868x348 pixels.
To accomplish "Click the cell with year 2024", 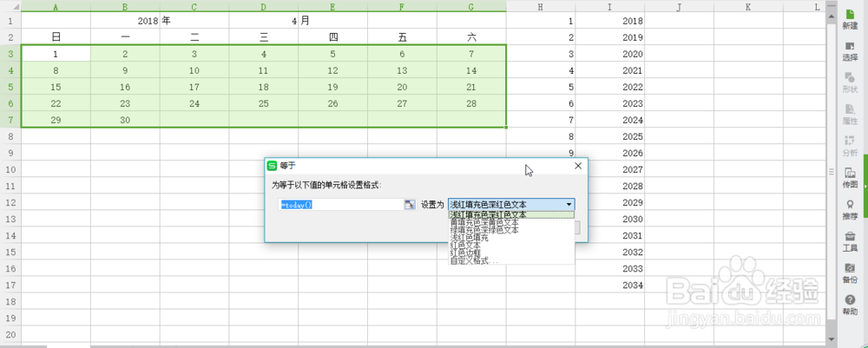I will point(610,120).
